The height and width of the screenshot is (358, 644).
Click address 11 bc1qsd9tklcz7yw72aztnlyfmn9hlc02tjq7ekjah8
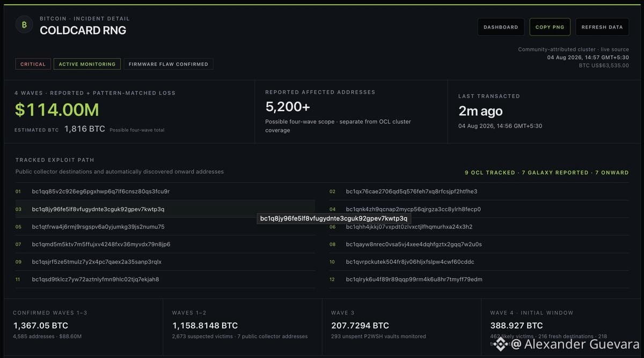point(96,280)
